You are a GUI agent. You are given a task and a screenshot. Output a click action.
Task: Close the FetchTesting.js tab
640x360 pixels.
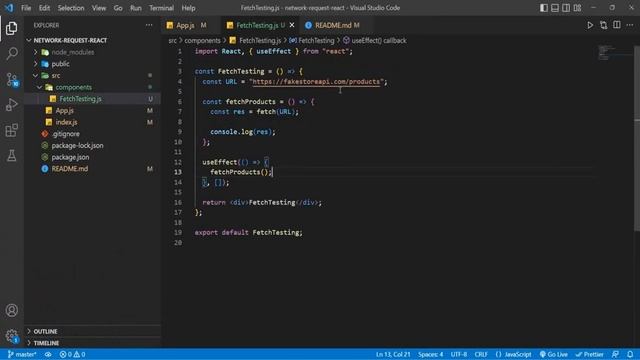(x=292, y=25)
